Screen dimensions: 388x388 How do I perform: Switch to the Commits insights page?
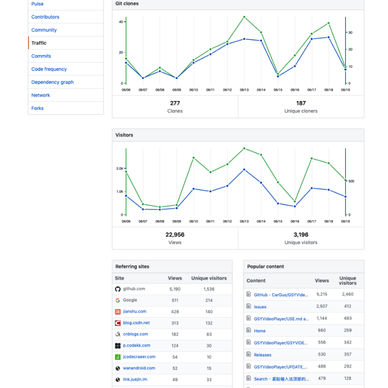tap(41, 56)
